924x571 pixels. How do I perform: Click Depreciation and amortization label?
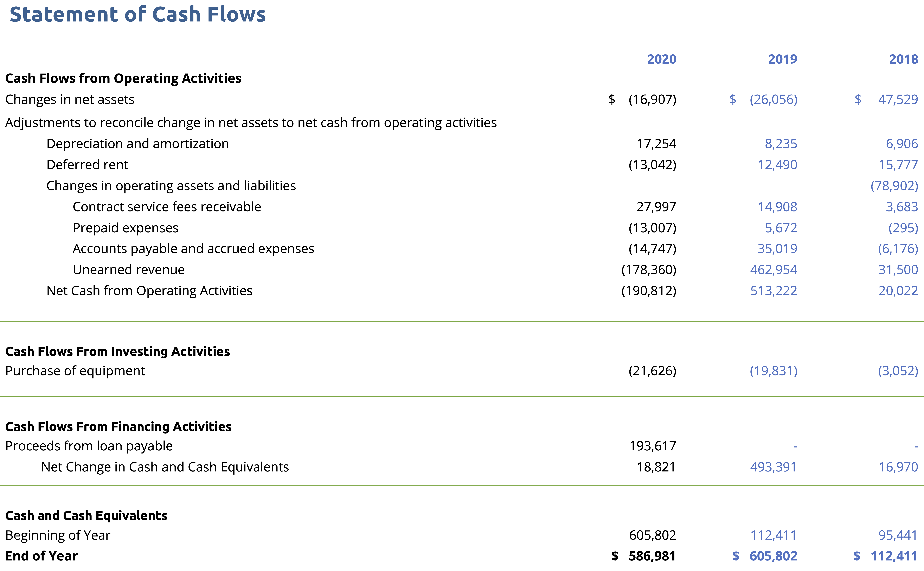(138, 144)
